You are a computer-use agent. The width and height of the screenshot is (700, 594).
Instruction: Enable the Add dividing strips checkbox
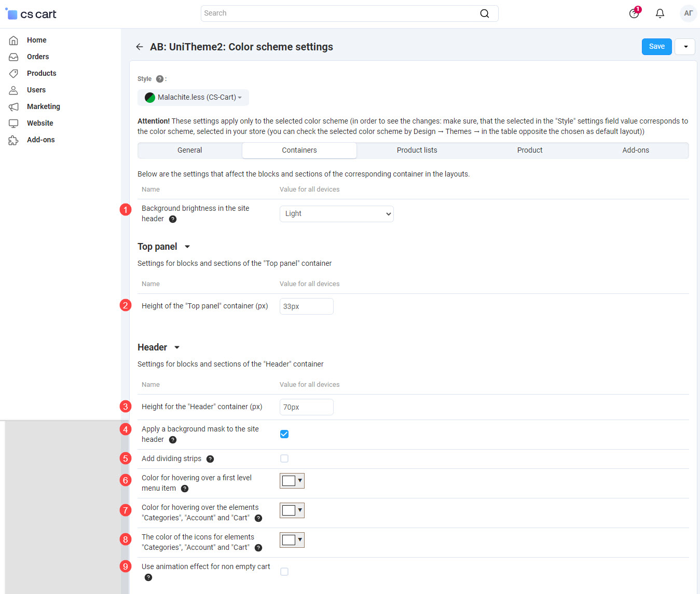[x=284, y=458]
